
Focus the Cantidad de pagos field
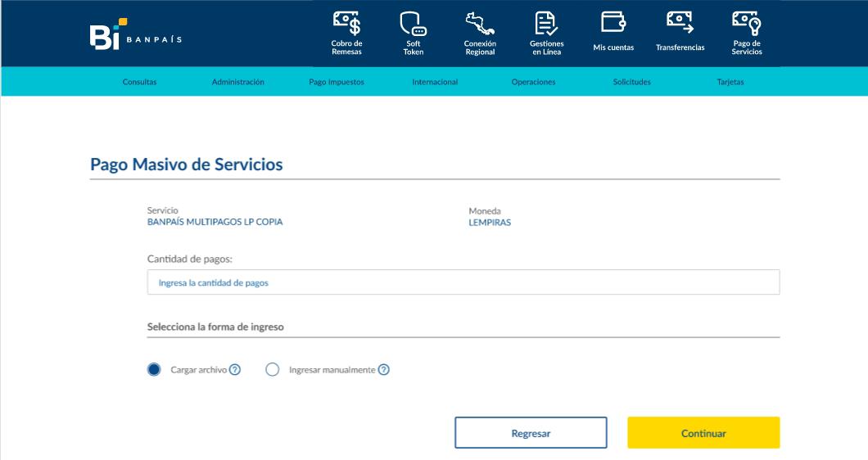pyautogui.click(x=463, y=282)
